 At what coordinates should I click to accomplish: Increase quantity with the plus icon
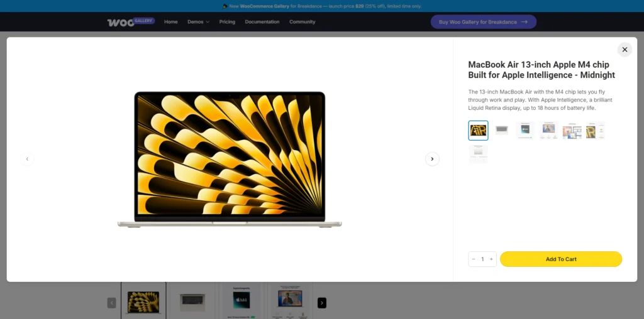(x=491, y=259)
